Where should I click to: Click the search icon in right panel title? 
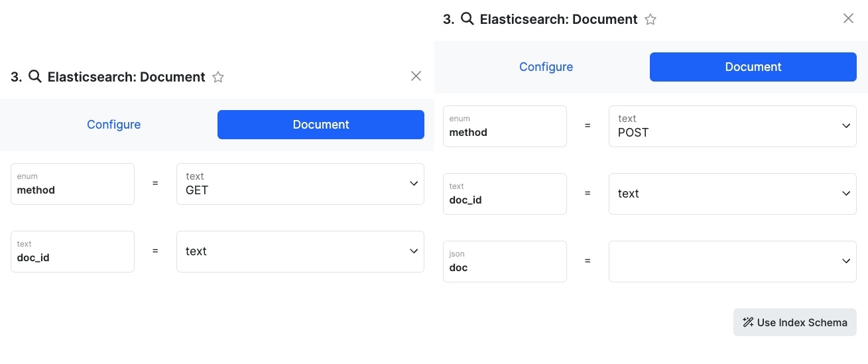(x=467, y=19)
